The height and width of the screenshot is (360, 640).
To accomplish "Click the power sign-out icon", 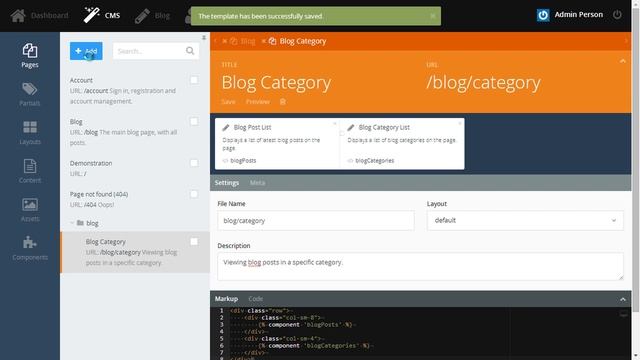I will click(x=617, y=15).
